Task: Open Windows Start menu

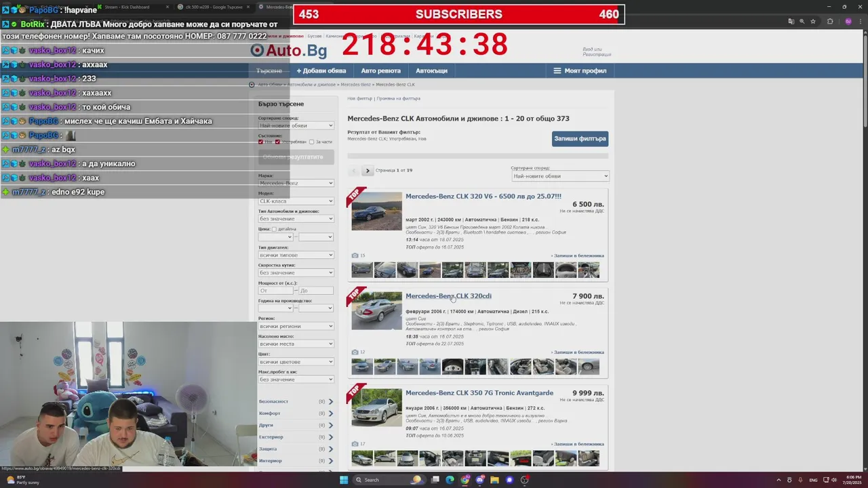Action: click(x=344, y=480)
